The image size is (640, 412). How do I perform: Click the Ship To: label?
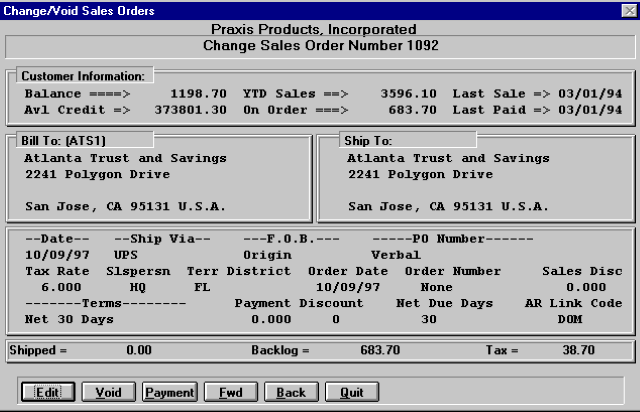tap(368, 141)
